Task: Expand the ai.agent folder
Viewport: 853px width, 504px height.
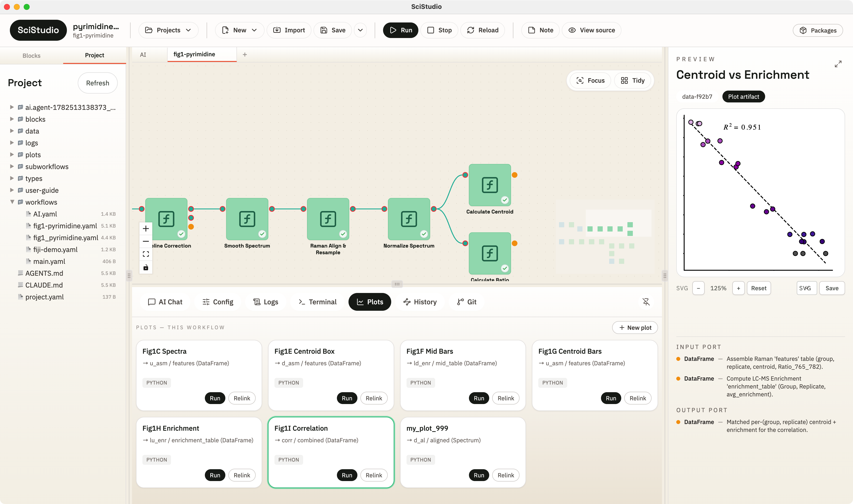Action: coord(12,107)
